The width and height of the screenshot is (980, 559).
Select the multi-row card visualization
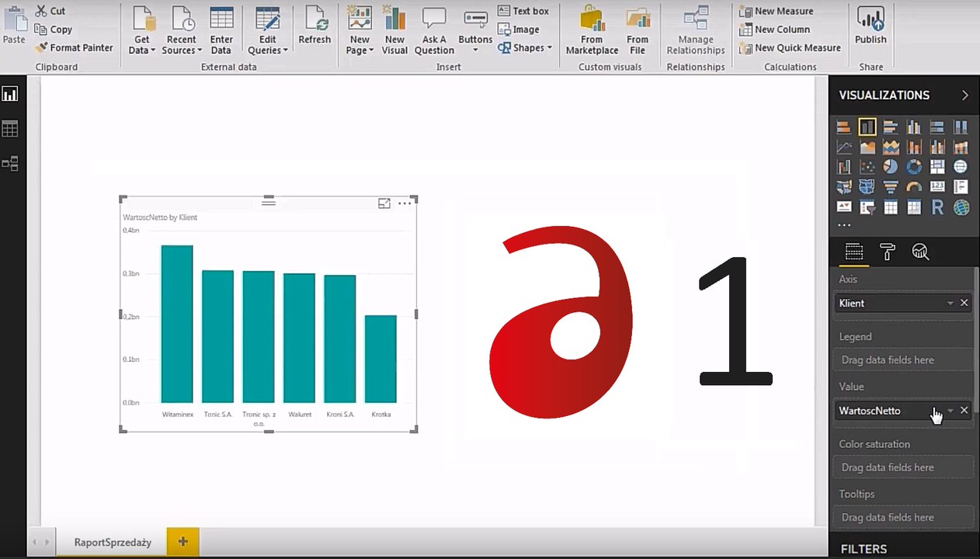[961, 187]
